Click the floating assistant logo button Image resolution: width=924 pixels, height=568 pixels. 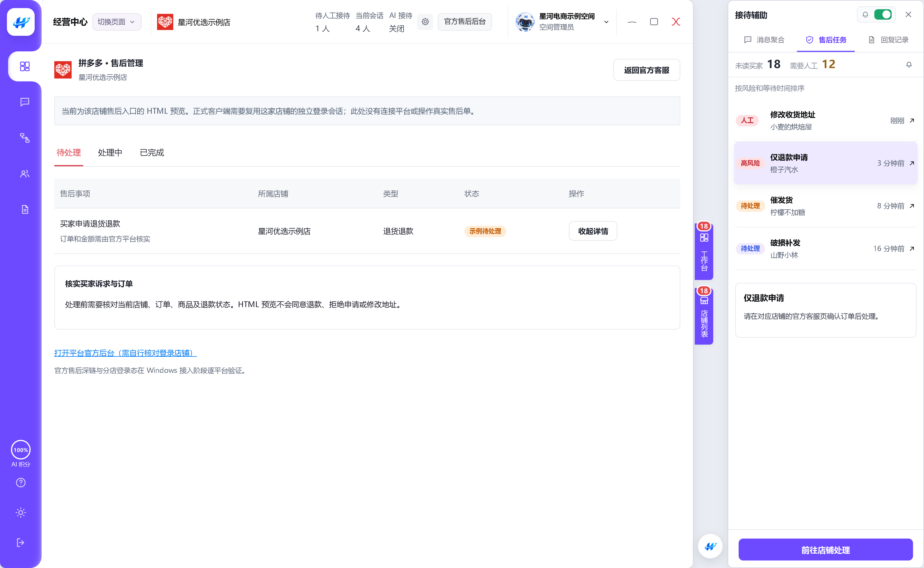pos(710,546)
